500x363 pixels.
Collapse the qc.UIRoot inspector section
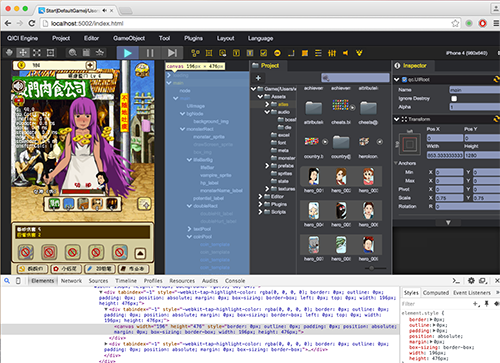(397, 80)
